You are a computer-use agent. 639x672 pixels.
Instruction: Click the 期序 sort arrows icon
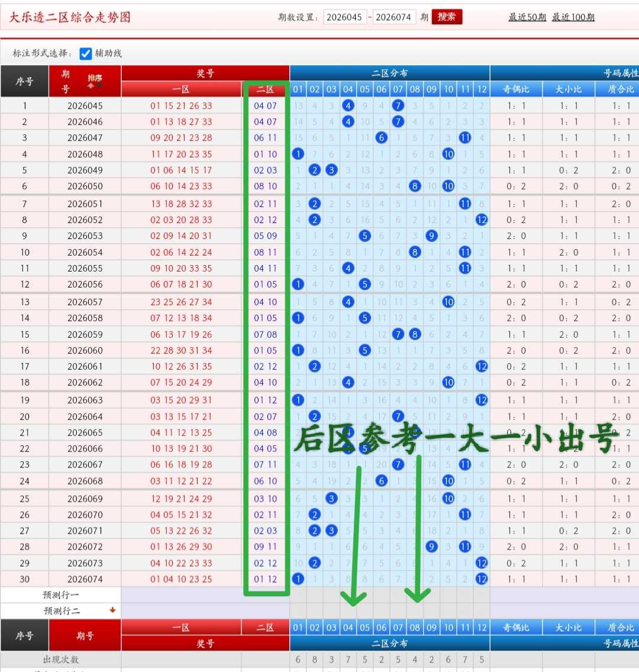point(95,86)
